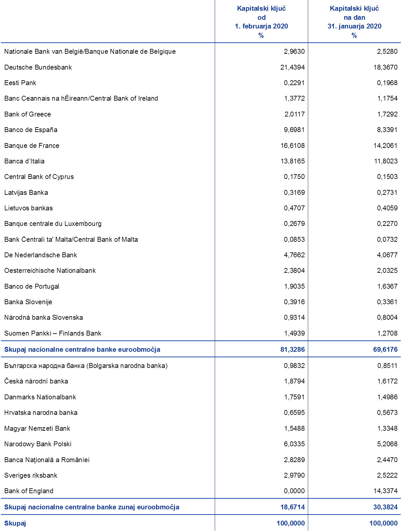Screen dimensions: 401x532
Task: Click the 'Banque de France' row label
Action: tap(32, 146)
